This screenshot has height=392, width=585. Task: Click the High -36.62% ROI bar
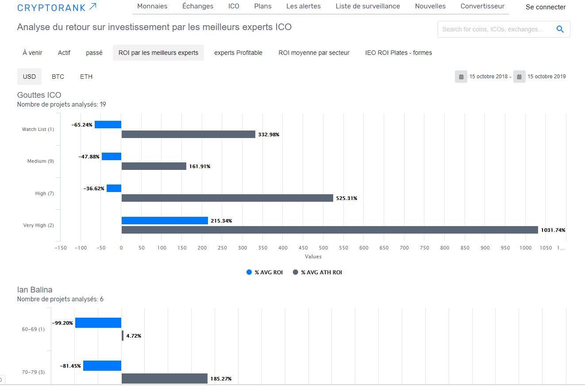[114, 188]
